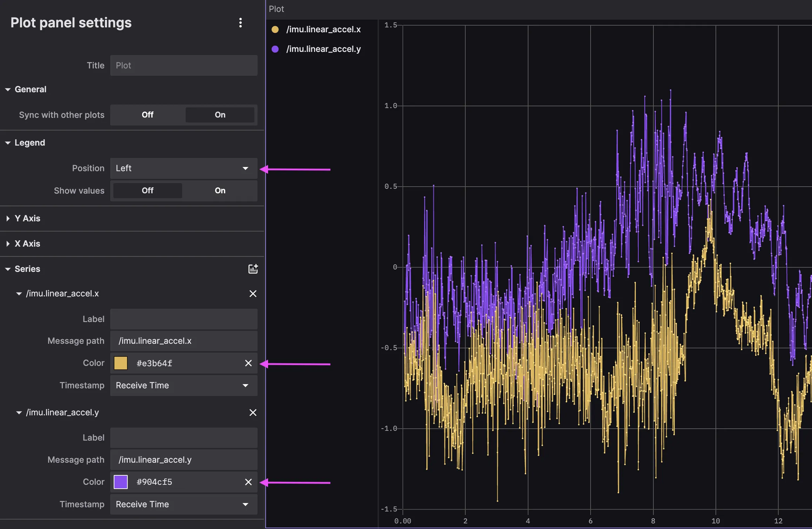Set Sync with other plots to On
The height and width of the screenshot is (529, 812).
220,115
